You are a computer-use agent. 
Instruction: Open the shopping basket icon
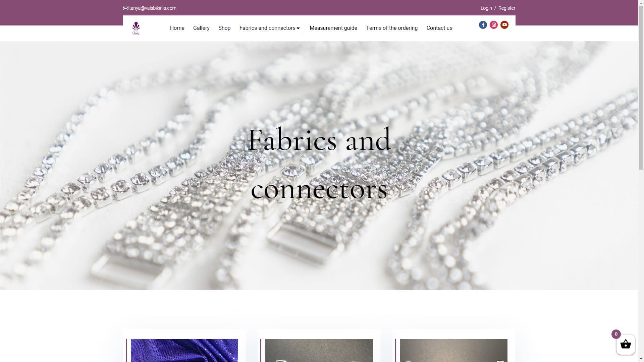(x=625, y=345)
